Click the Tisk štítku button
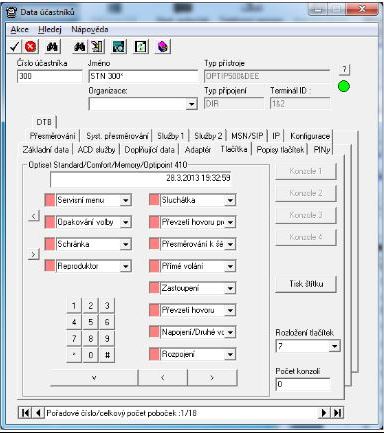The width and height of the screenshot is (384, 433). tap(306, 284)
